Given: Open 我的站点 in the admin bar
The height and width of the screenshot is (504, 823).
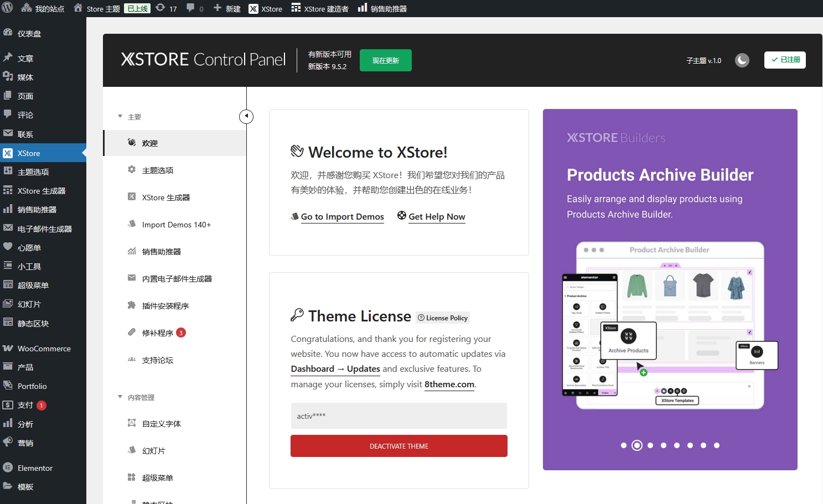Looking at the screenshot, I should [43, 8].
